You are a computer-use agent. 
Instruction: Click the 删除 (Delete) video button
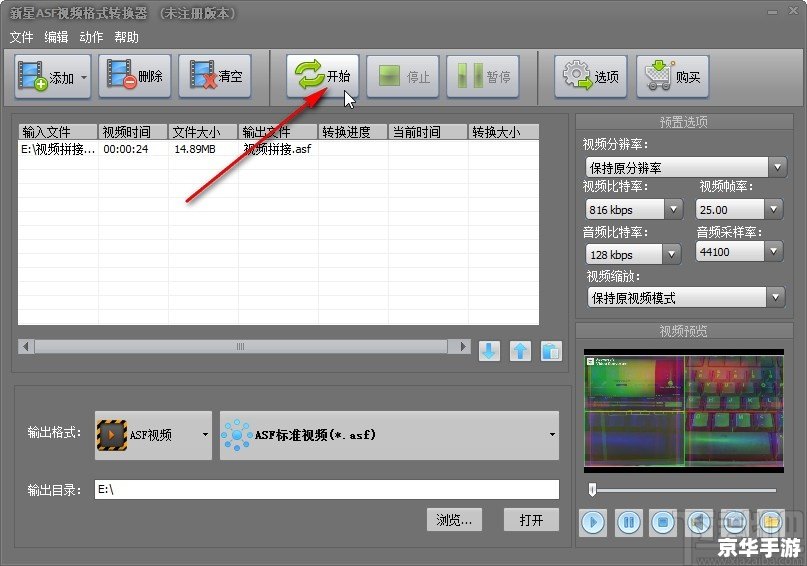[x=134, y=76]
